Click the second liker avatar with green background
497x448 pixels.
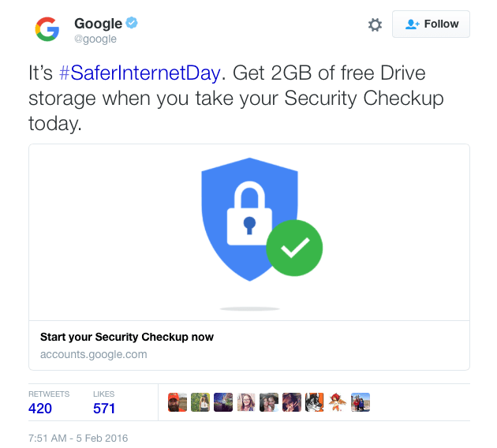tap(200, 403)
